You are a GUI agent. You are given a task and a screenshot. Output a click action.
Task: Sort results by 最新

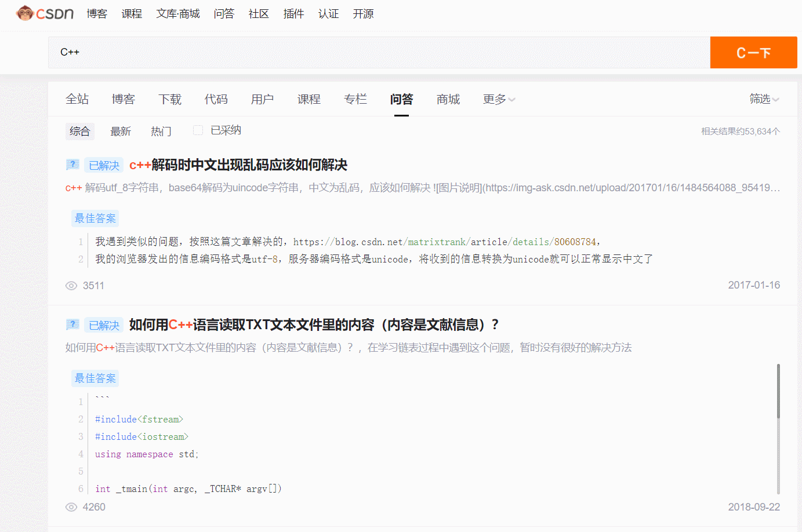(x=121, y=131)
